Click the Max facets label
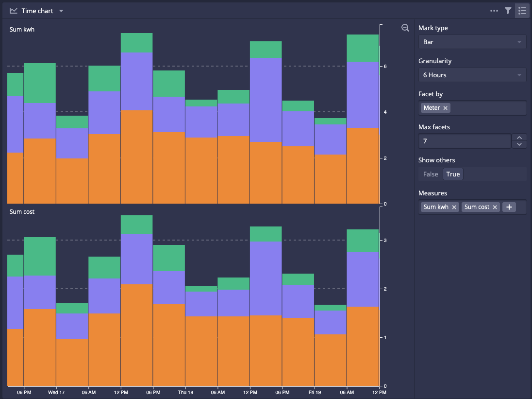The height and width of the screenshot is (399, 532). pos(434,127)
